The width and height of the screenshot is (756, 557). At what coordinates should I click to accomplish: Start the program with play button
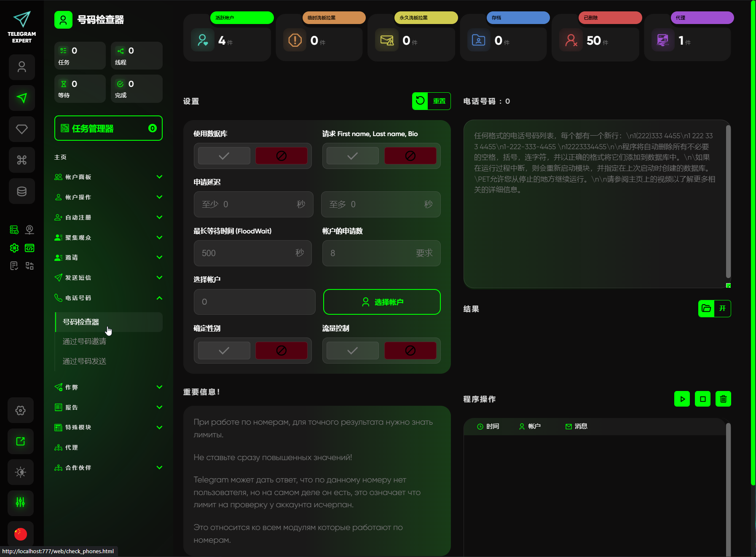(682, 399)
